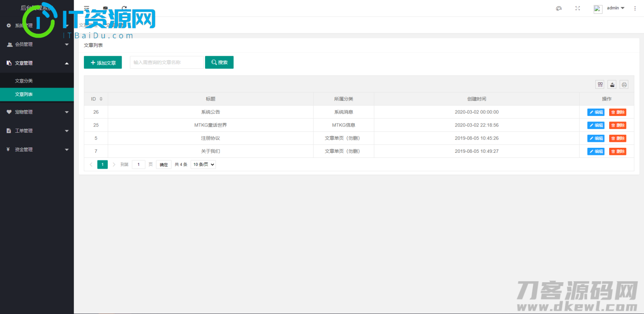Delete the 注册协议 article
This screenshot has width=644, height=314.
[618, 138]
